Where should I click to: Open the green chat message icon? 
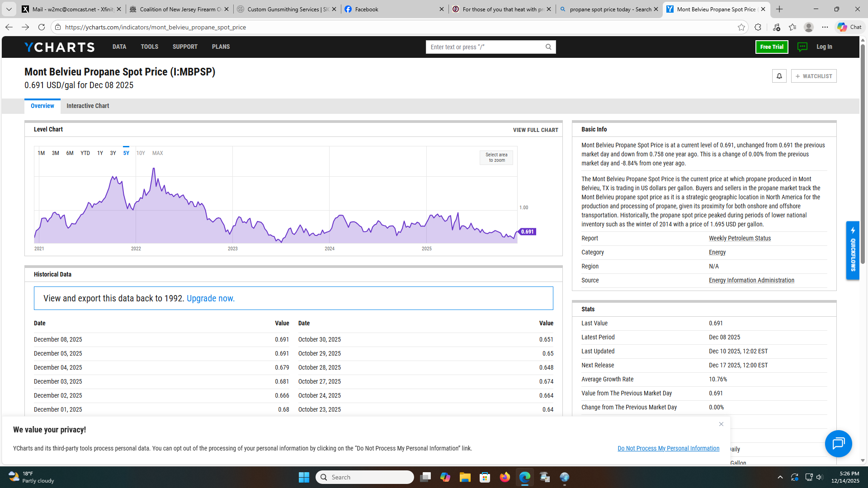(x=802, y=47)
